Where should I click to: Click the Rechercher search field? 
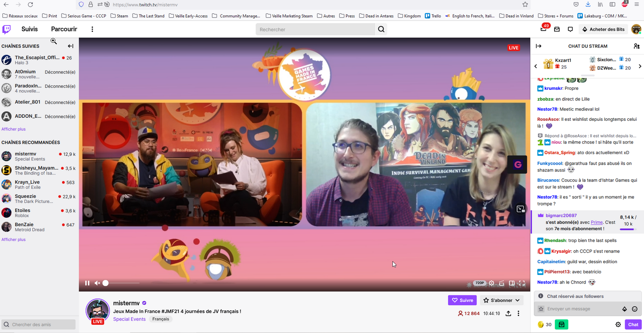(x=316, y=29)
